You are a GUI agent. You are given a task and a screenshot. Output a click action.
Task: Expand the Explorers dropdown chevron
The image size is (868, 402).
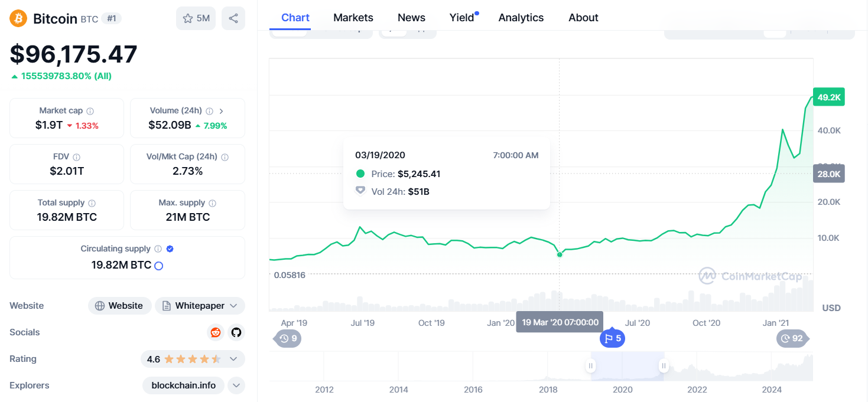click(236, 385)
